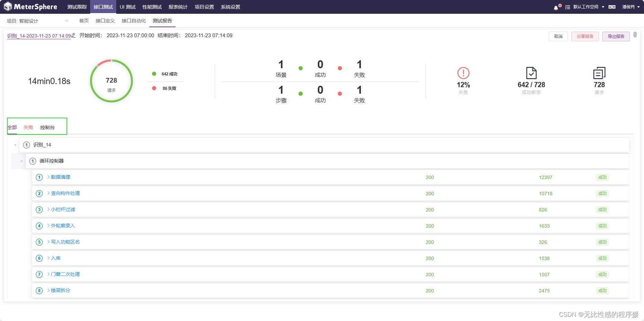Screen dimensions: 644x321
Task: Switch language with the translate icon
Action: (612, 7)
